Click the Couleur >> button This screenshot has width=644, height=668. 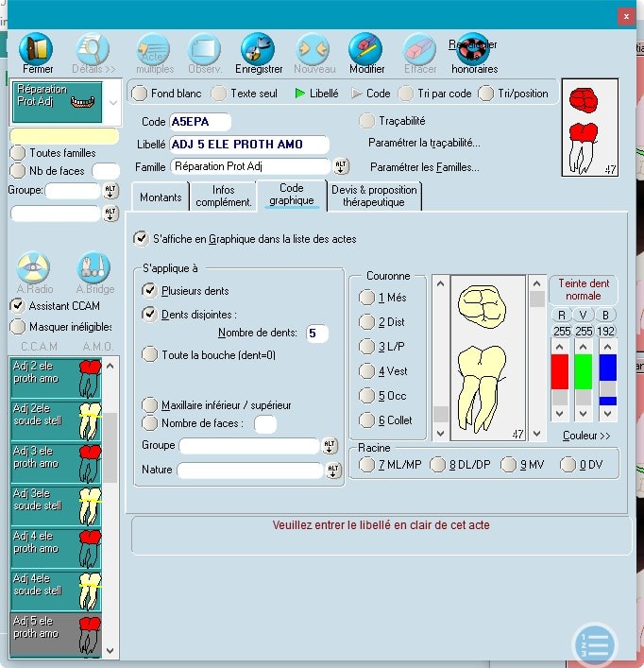point(585,436)
